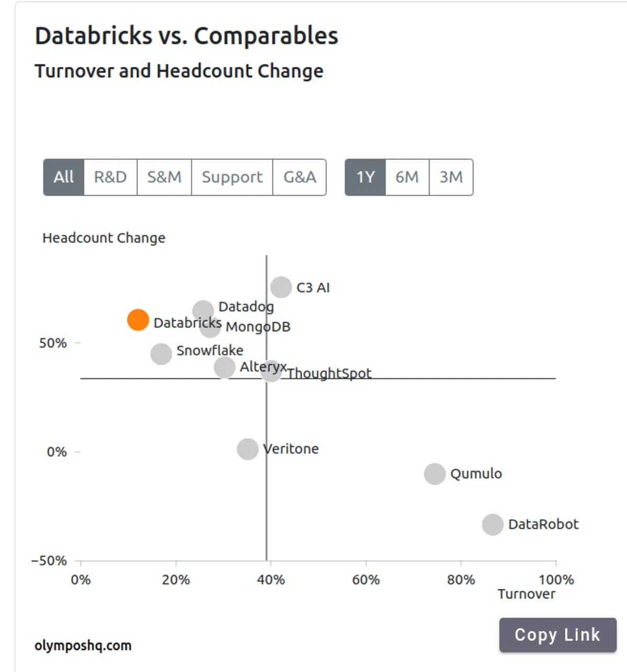Viewport: 627px width, 672px height.
Task: Choose the Support department filter
Action: 232,178
